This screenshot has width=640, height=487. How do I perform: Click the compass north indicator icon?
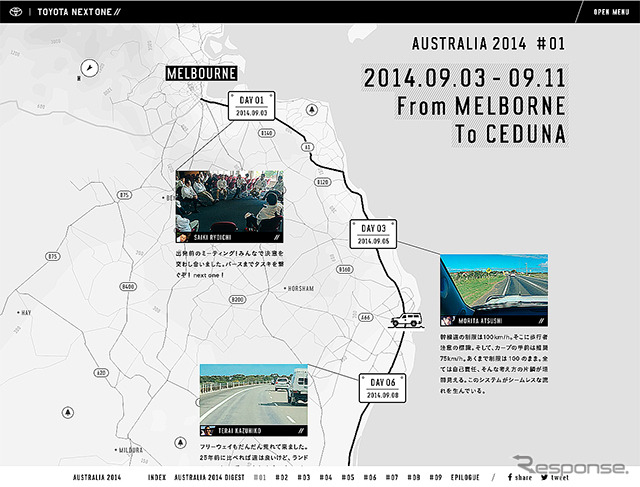click(89, 68)
